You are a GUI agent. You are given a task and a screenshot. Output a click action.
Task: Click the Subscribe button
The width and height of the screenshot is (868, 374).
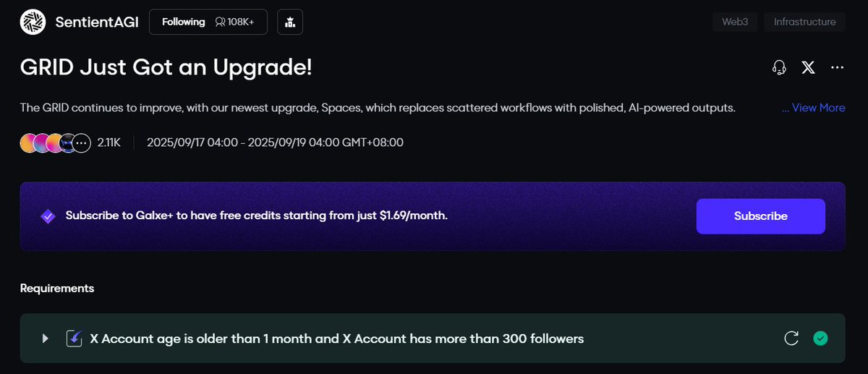tap(760, 216)
